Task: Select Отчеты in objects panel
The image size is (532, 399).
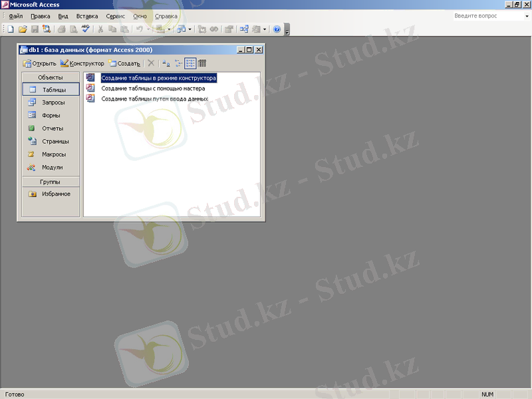Action: [x=51, y=128]
